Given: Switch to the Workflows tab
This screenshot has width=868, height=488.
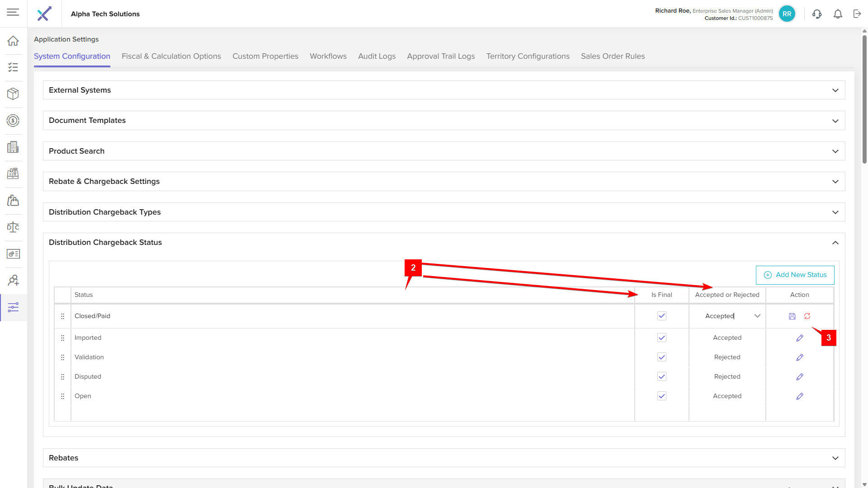Looking at the screenshot, I should point(328,56).
